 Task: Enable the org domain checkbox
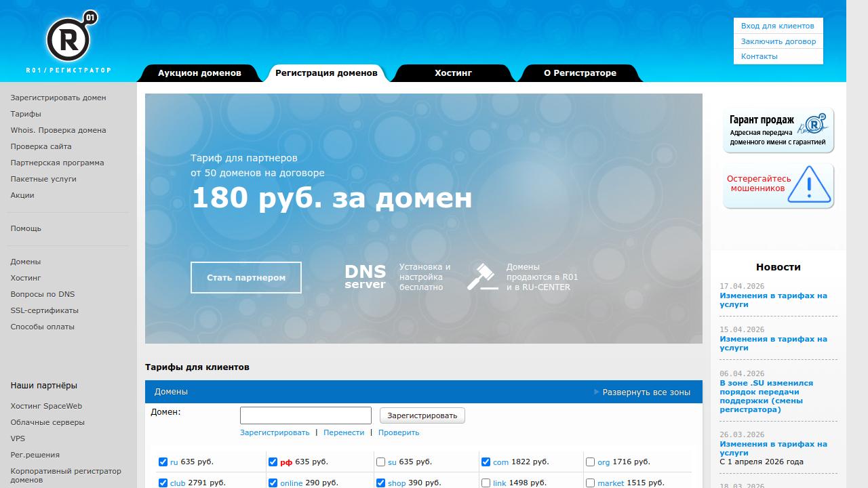(x=590, y=462)
